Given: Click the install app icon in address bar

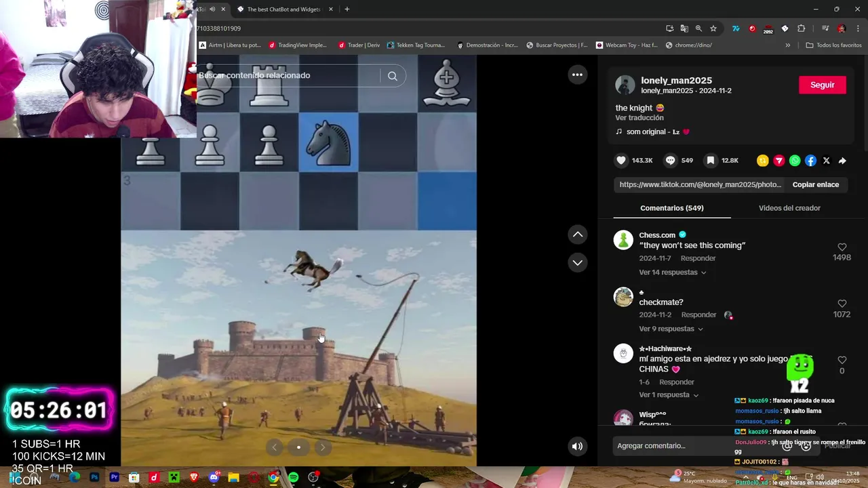Looking at the screenshot, I should coord(669,28).
